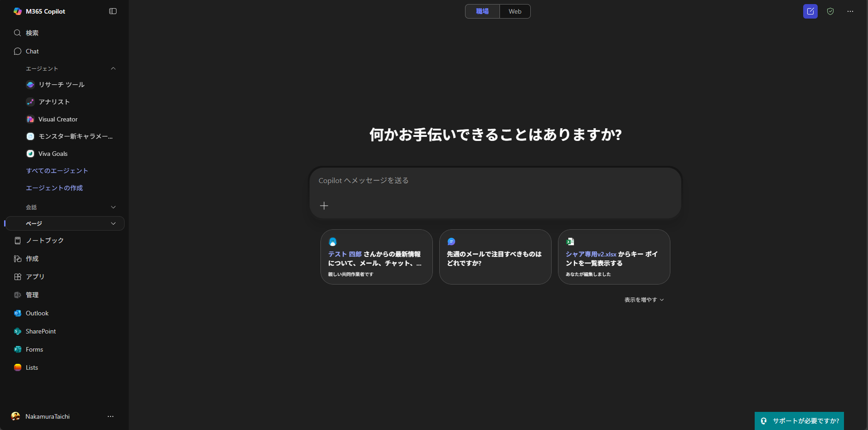Select the テスト 四郎 suggestion card

pos(377,257)
